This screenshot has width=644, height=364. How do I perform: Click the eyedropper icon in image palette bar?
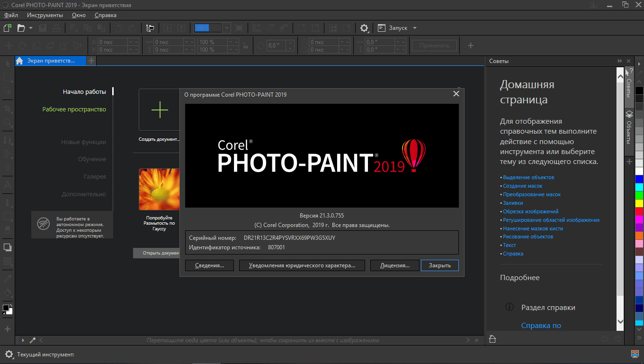[33, 340]
